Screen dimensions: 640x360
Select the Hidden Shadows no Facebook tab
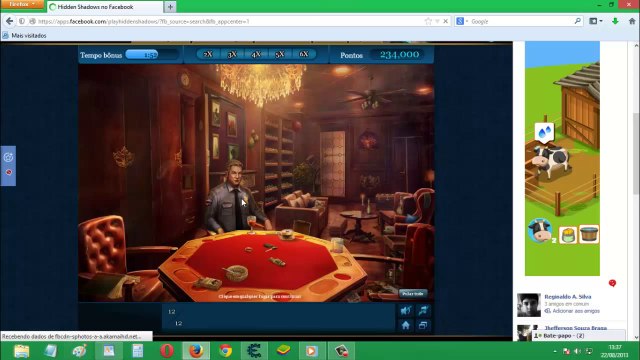(105, 7)
